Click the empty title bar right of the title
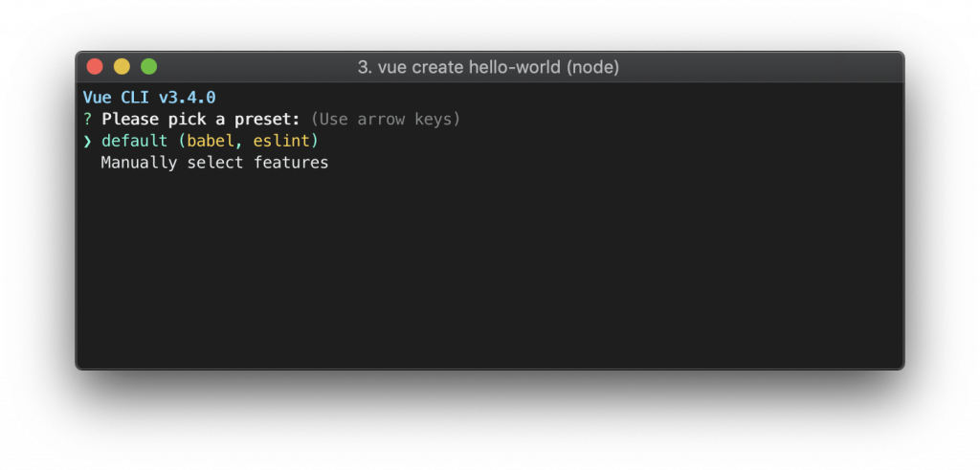 pos(766,68)
